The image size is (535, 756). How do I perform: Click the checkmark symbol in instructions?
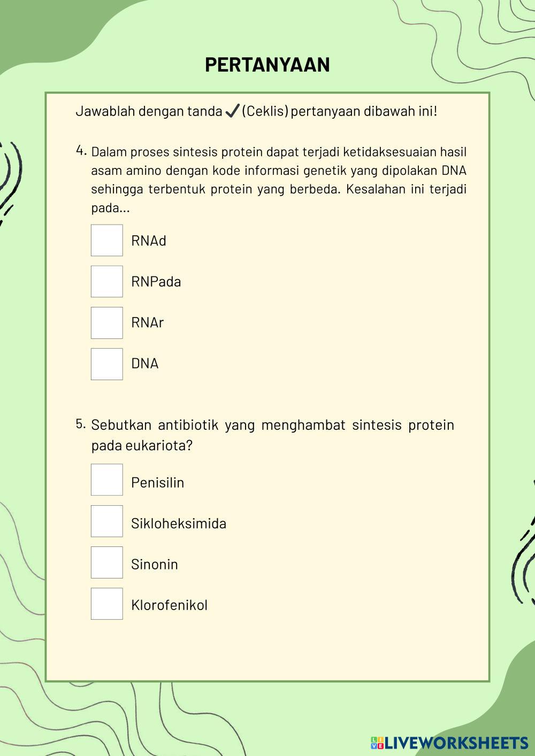tap(232, 111)
